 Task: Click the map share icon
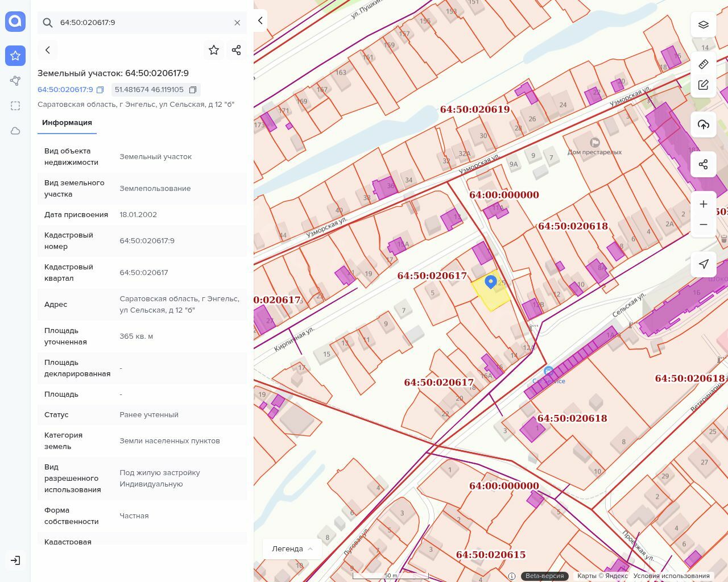[x=704, y=164]
